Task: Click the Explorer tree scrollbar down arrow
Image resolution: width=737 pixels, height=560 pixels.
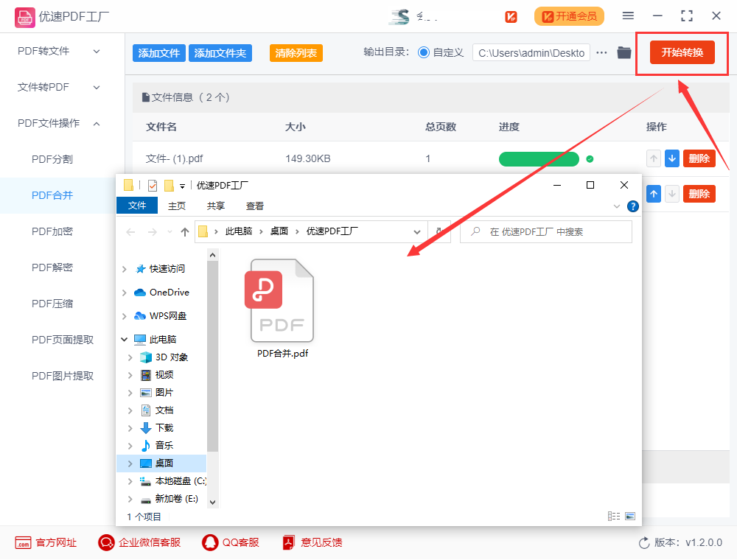Action: coord(212,503)
